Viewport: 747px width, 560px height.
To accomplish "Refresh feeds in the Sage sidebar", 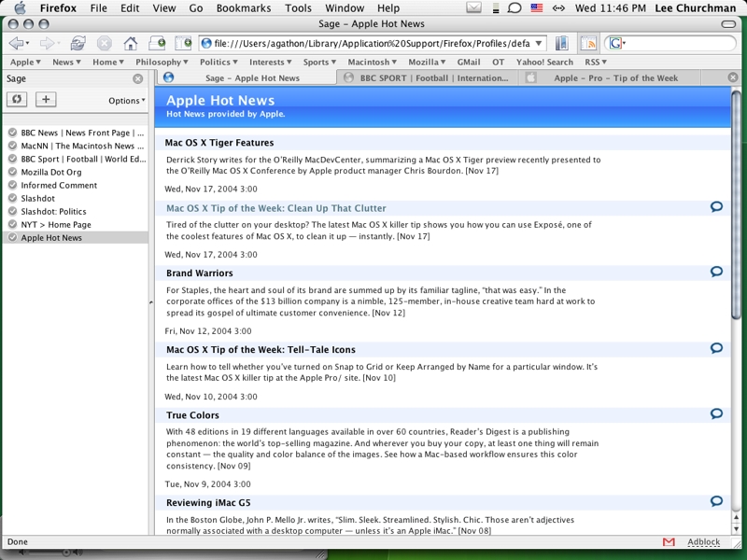I will pos(17,100).
